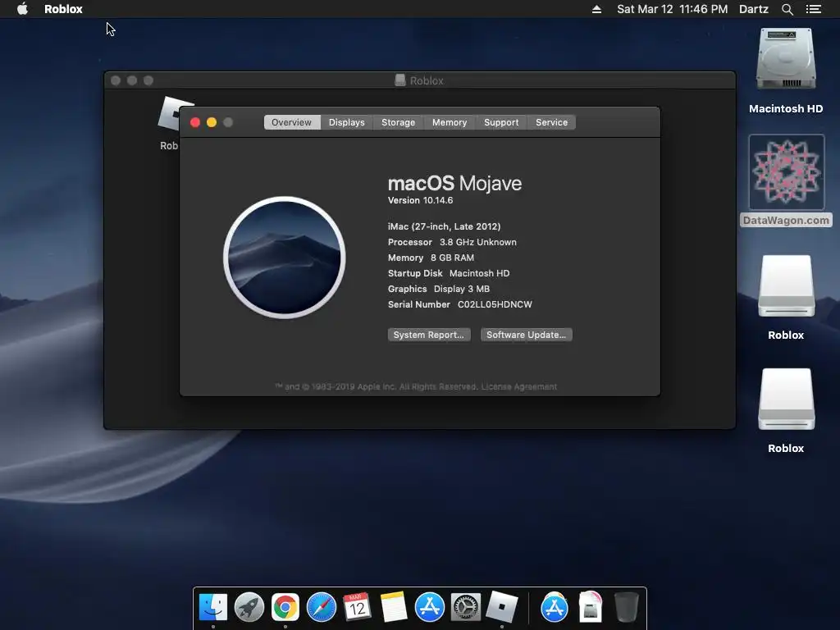Open Roblox from the Dock

pyautogui.click(x=502, y=607)
